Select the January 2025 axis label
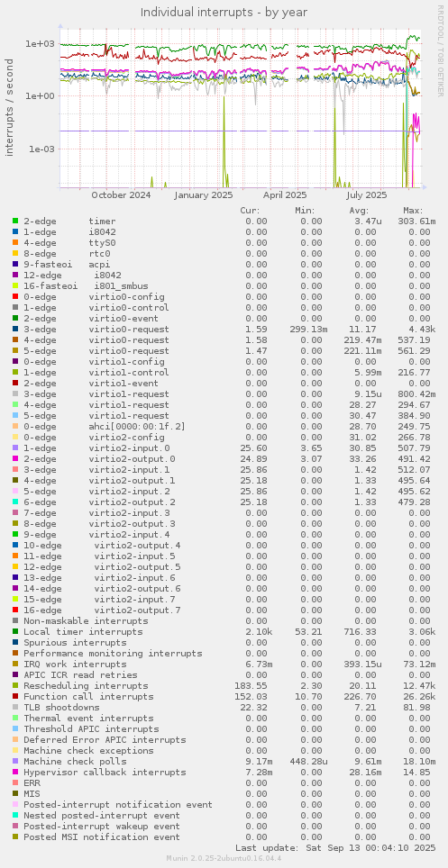 (x=203, y=194)
